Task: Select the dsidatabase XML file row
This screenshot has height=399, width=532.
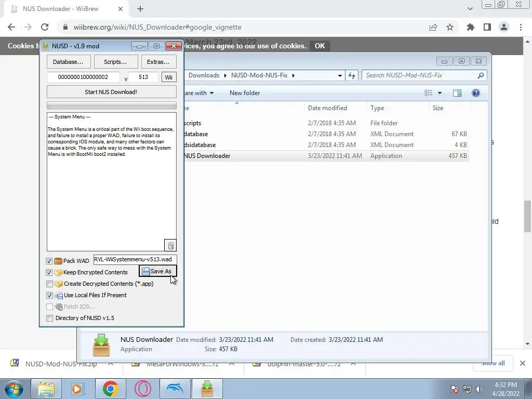Action: click(326, 145)
